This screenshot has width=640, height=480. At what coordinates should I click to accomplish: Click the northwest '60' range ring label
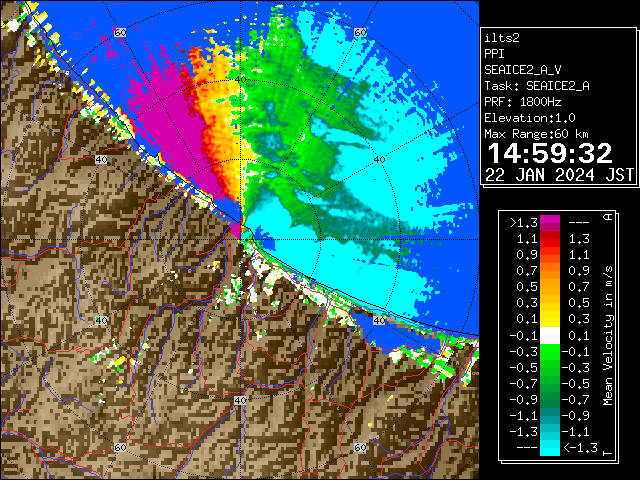(120, 32)
